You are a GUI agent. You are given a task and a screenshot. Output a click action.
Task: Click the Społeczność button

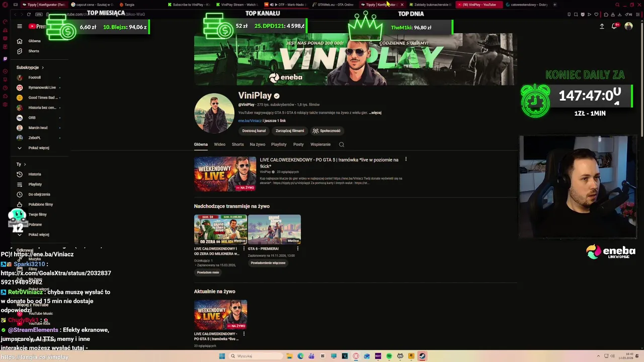click(327, 131)
